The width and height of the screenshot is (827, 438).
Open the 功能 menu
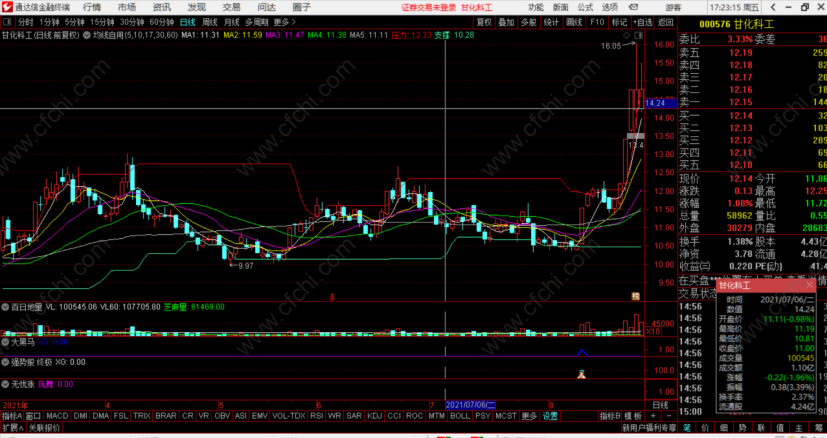pyautogui.click(x=536, y=7)
